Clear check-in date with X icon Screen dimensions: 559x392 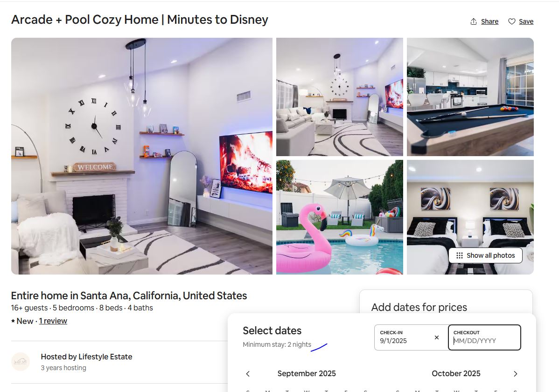pos(436,337)
